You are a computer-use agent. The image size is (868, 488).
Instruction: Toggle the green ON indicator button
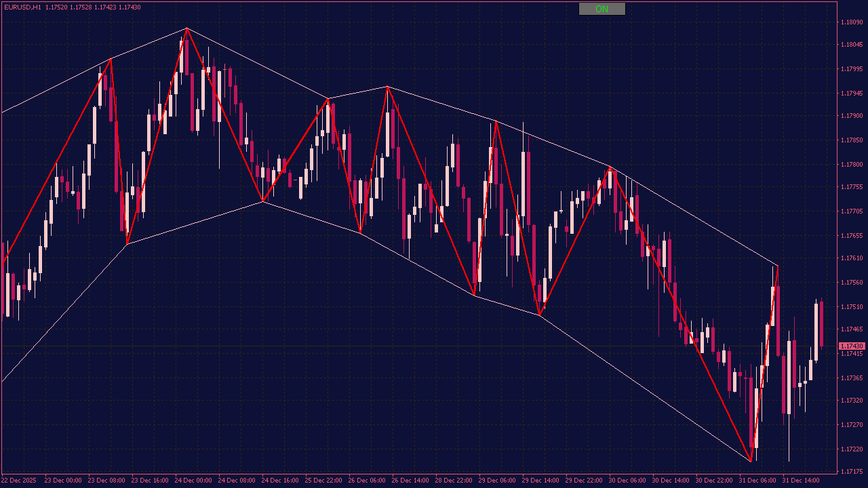tap(601, 9)
